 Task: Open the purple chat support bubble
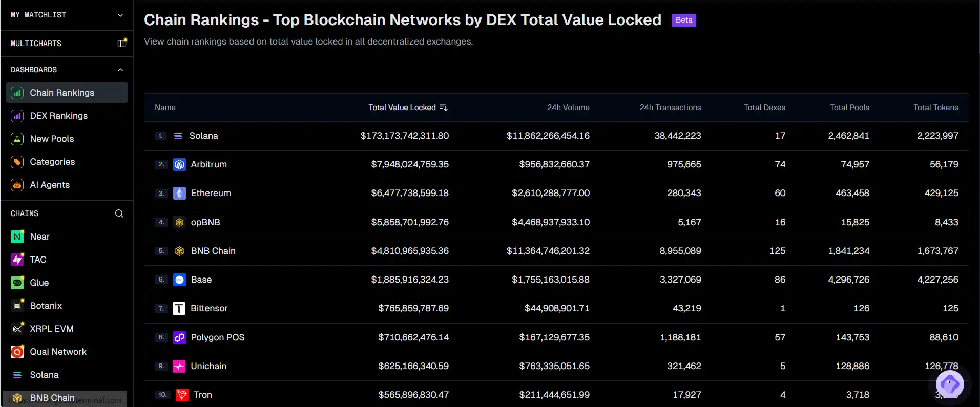(x=949, y=384)
